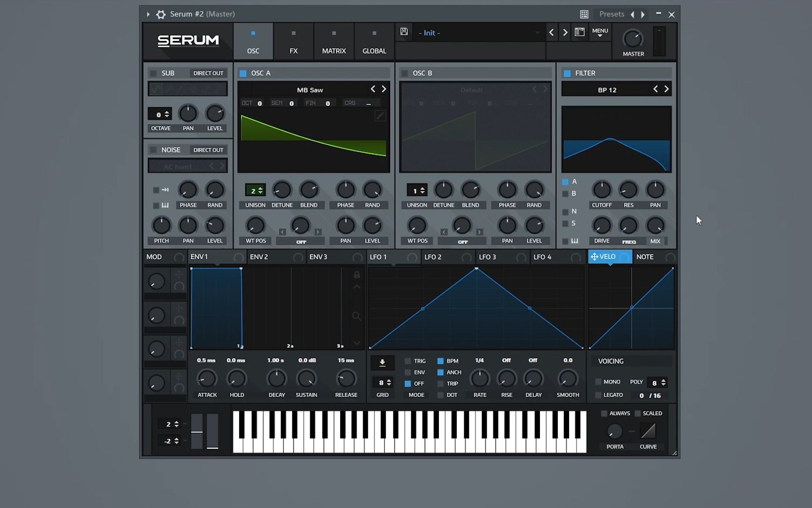Click the save preset floppy disk icon
This screenshot has width=812, height=508.
[404, 32]
